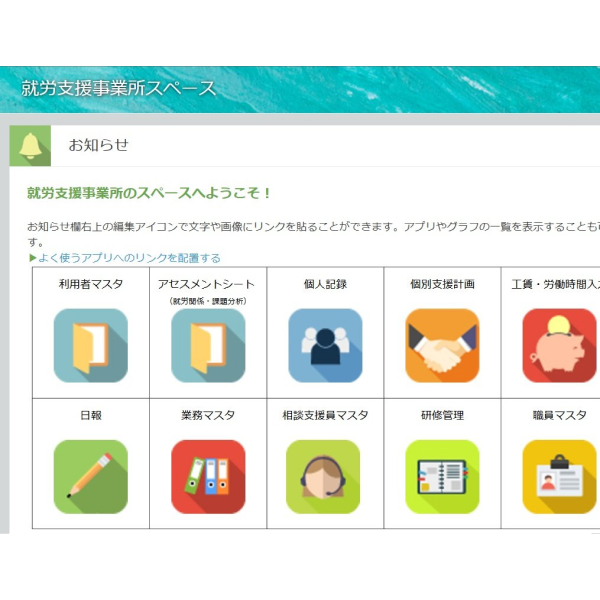
Task: Click the 個別支援計画 label
Action: pyautogui.click(x=442, y=284)
